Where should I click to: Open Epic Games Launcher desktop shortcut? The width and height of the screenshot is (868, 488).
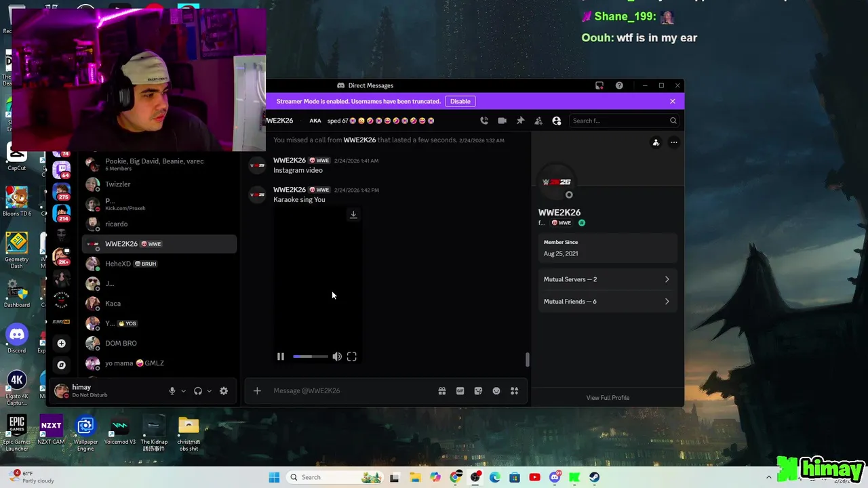point(17,434)
